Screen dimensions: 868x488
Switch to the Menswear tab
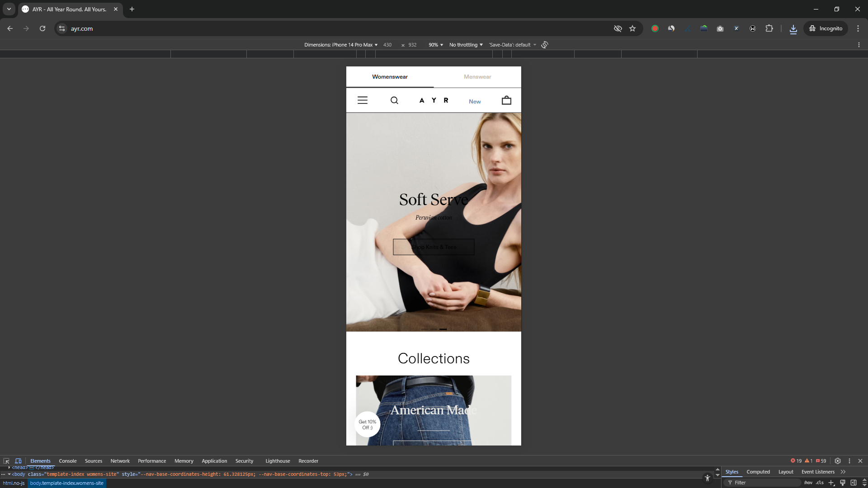[x=477, y=77]
